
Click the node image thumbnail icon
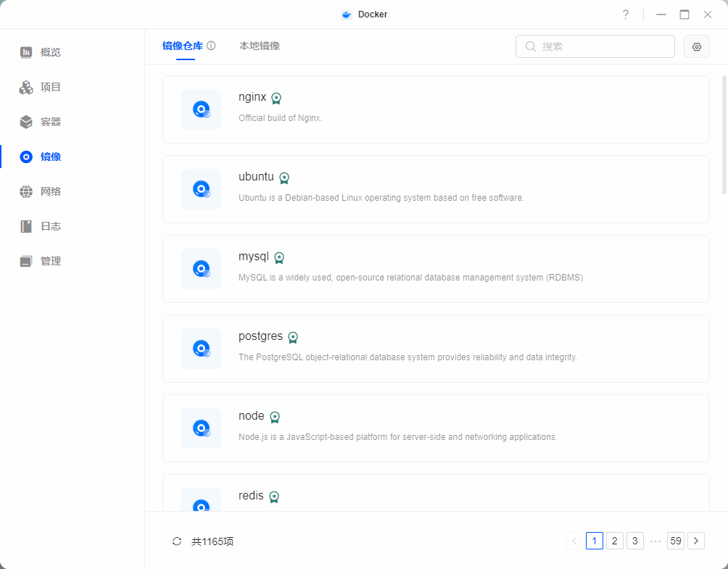click(x=201, y=428)
